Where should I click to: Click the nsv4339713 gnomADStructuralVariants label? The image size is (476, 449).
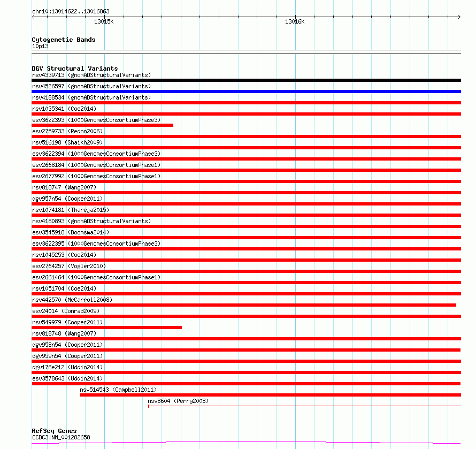tap(91, 75)
